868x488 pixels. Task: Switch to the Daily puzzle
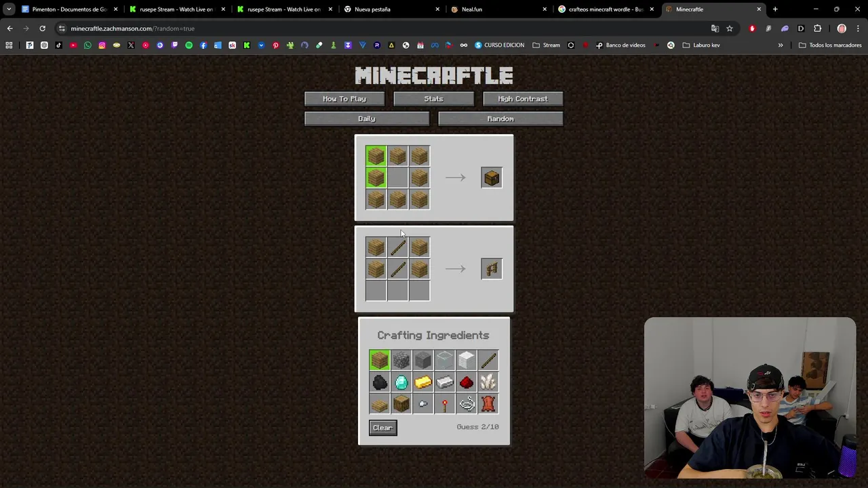pos(367,119)
